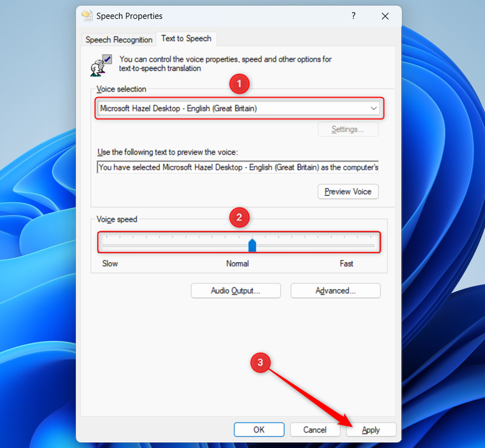Select the Text to Speech tab
The image size is (485, 448).
tap(186, 39)
